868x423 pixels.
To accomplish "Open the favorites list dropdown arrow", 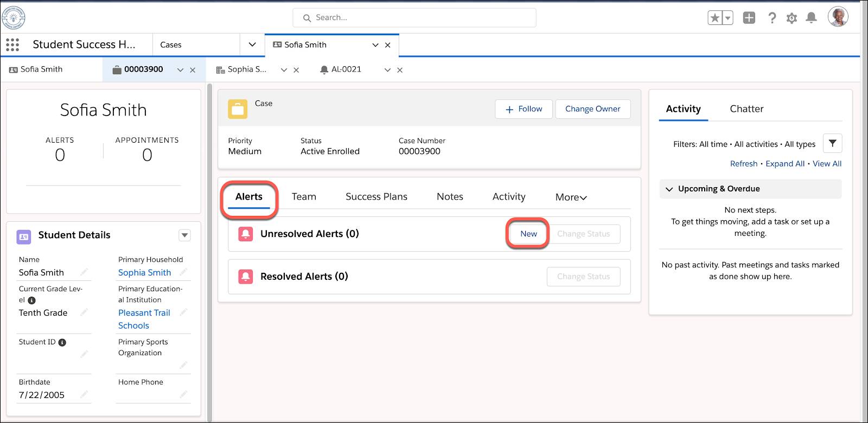I will click(x=728, y=18).
